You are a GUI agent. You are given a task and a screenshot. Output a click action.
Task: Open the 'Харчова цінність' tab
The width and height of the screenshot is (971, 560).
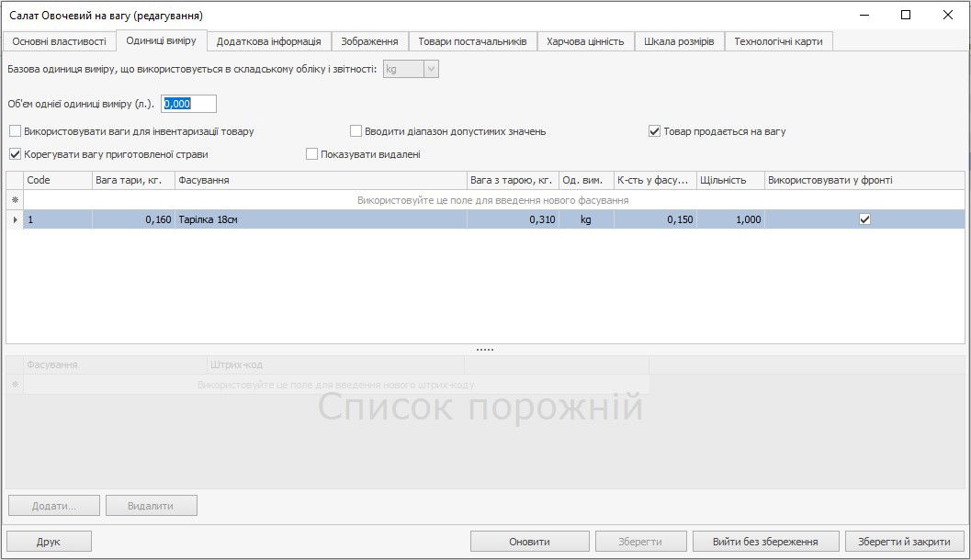coord(585,41)
